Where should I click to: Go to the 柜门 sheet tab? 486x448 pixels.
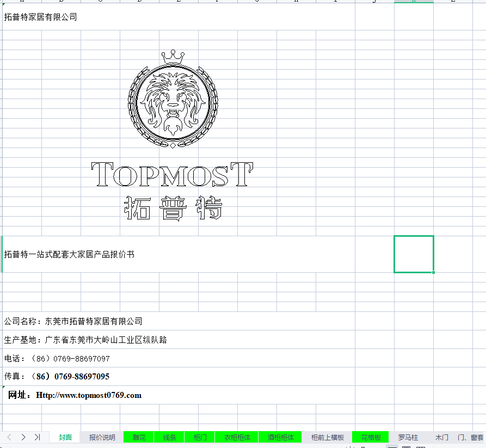click(200, 437)
